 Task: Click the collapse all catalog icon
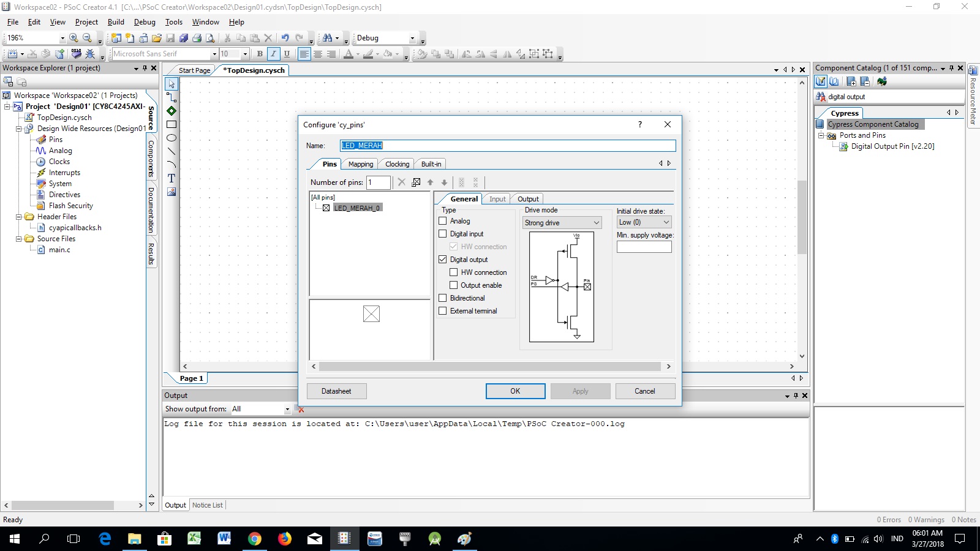coord(865,81)
